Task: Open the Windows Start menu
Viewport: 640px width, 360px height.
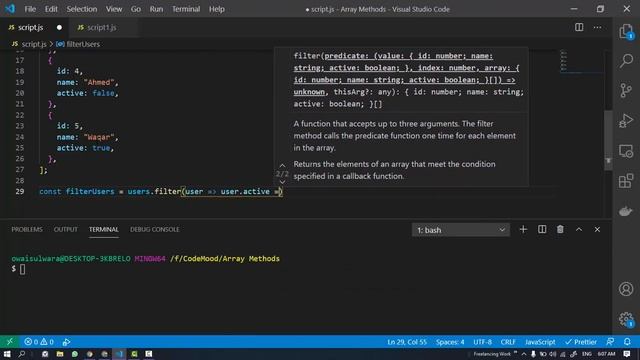Action: tap(7, 354)
